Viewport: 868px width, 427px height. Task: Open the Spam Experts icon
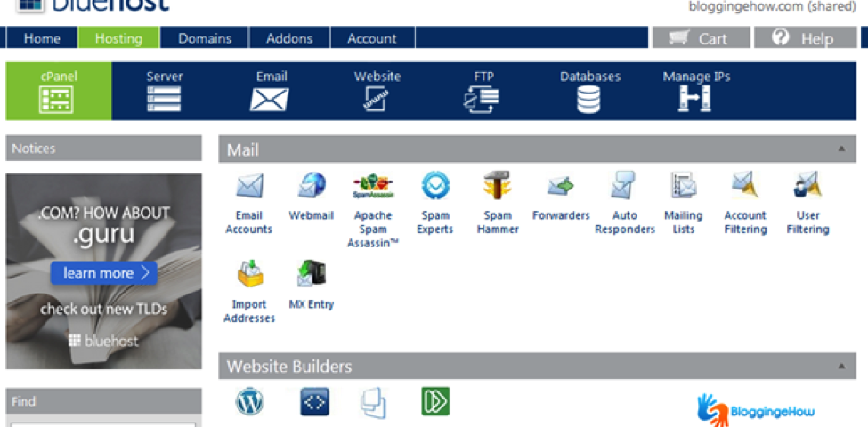tap(435, 186)
